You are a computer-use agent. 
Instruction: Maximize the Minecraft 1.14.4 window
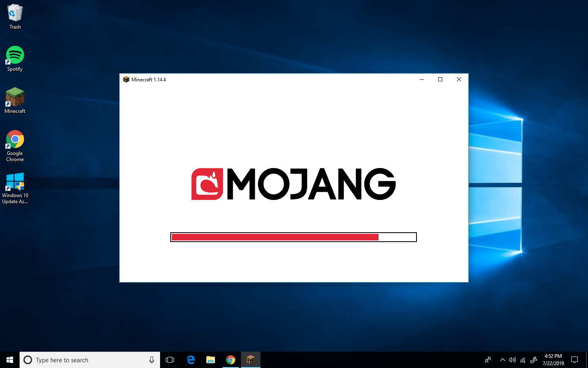(440, 79)
